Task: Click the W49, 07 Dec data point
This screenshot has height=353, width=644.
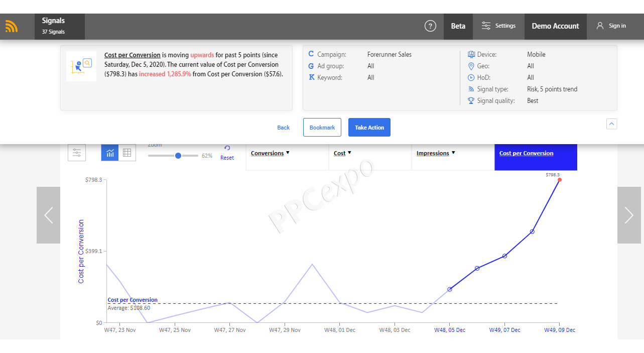Action: pyautogui.click(x=504, y=256)
